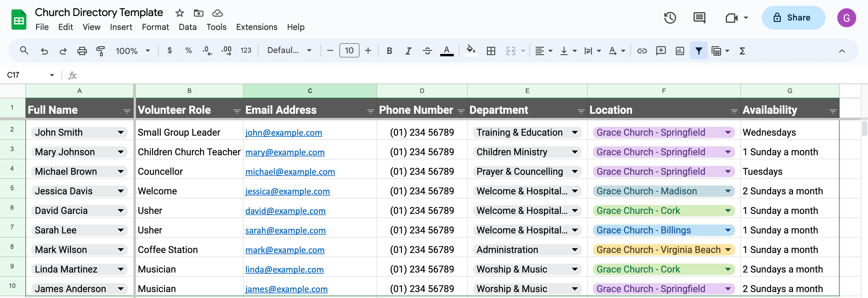Open the Format menu
This screenshot has width=868, height=298.
tap(155, 27)
